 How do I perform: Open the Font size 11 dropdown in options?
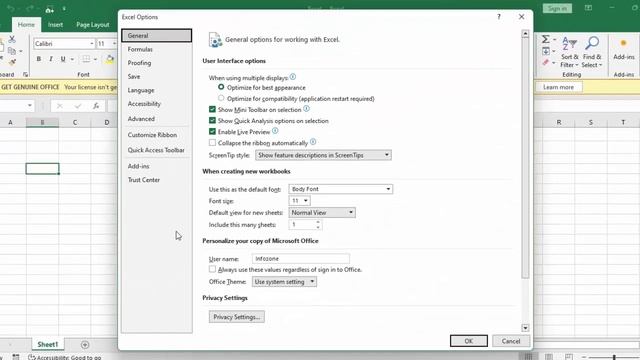click(x=300, y=201)
